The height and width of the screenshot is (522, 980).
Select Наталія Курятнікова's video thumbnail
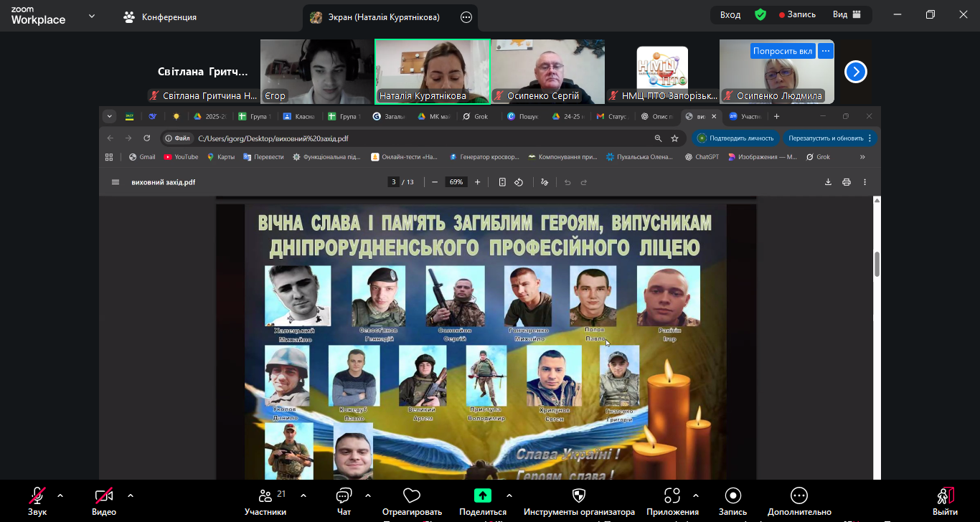tap(432, 72)
